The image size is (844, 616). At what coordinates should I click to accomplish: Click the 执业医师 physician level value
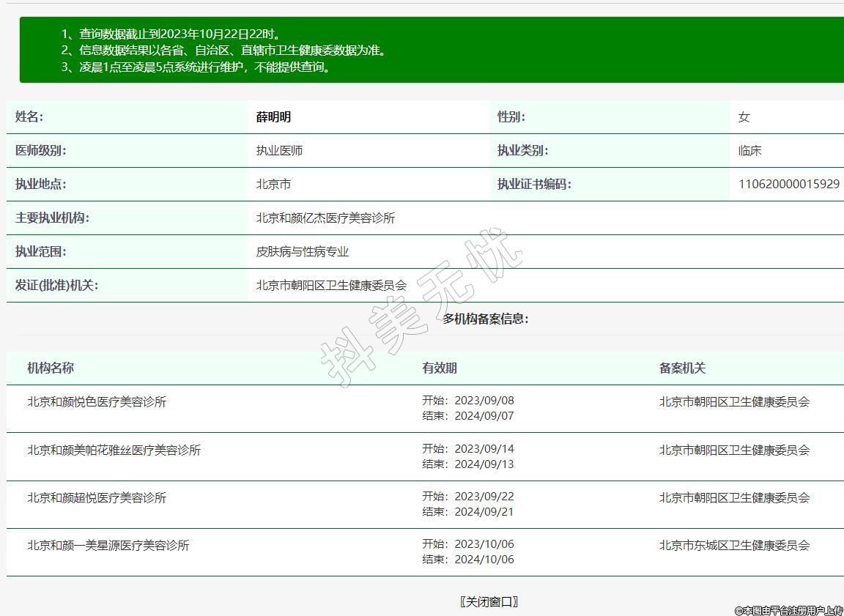pos(279,151)
